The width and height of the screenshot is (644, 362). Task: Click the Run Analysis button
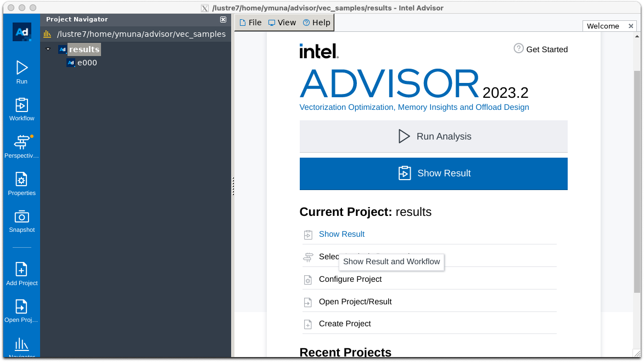(x=433, y=136)
